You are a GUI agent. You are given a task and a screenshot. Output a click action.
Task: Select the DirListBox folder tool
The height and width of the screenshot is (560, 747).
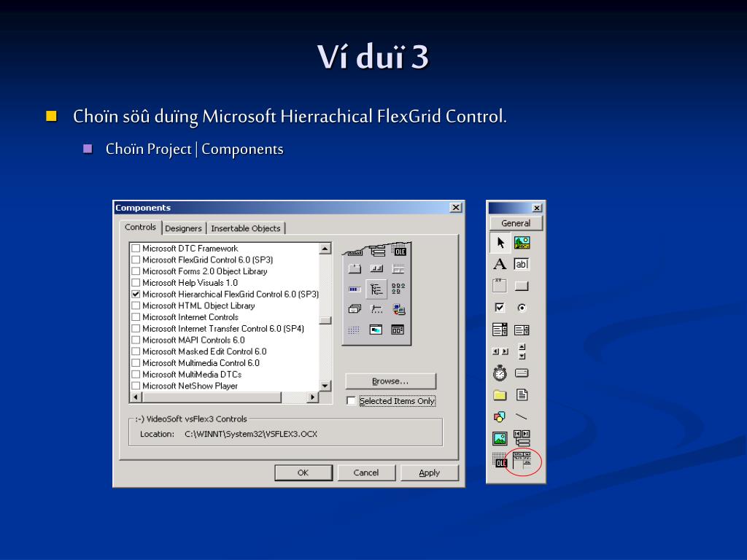(x=500, y=394)
